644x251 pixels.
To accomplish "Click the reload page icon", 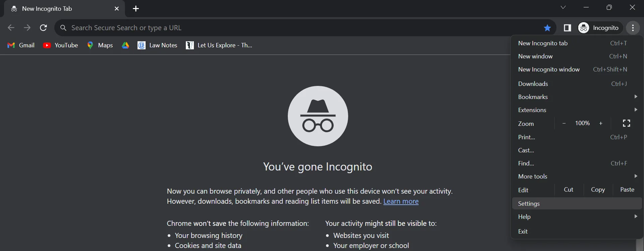I will 43,28.
